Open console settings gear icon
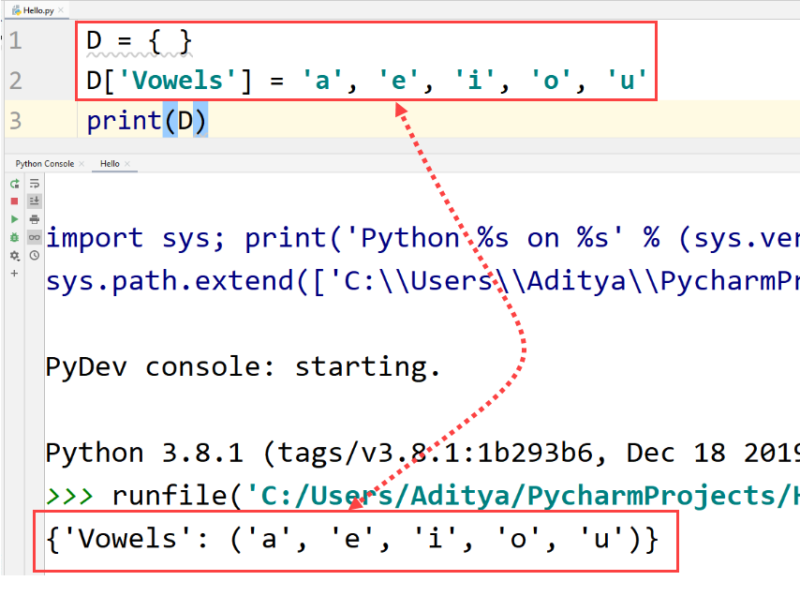Image resolution: width=800 pixels, height=596 pixels. tap(14, 256)
